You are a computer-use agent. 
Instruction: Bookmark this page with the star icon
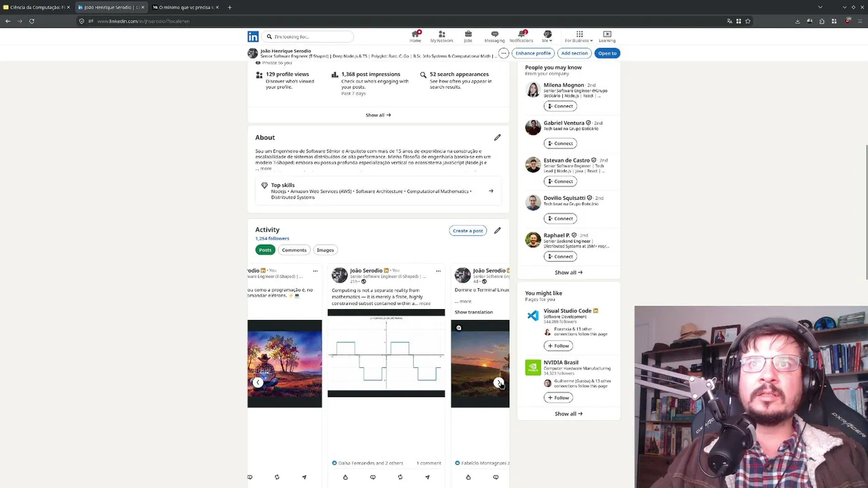pos(748,21)
